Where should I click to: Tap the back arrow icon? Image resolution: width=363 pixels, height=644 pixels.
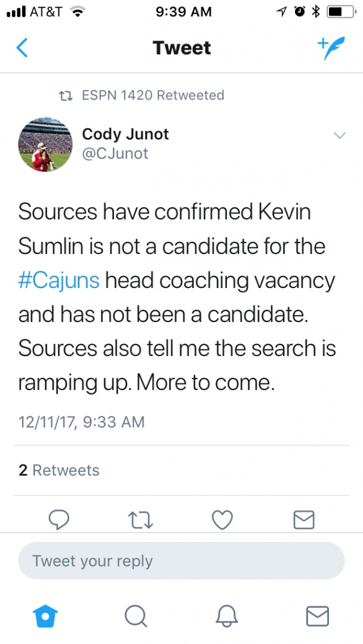[x=22, y=48]
